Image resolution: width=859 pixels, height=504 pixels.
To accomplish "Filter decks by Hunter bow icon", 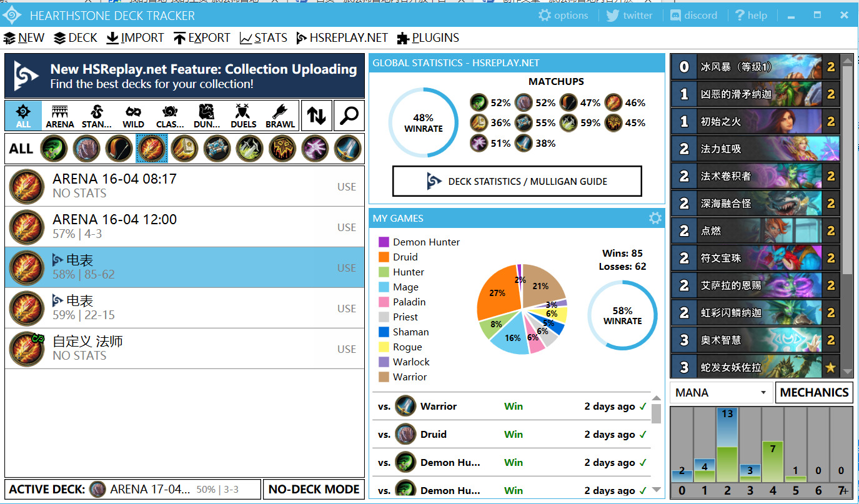I will 119,149.
